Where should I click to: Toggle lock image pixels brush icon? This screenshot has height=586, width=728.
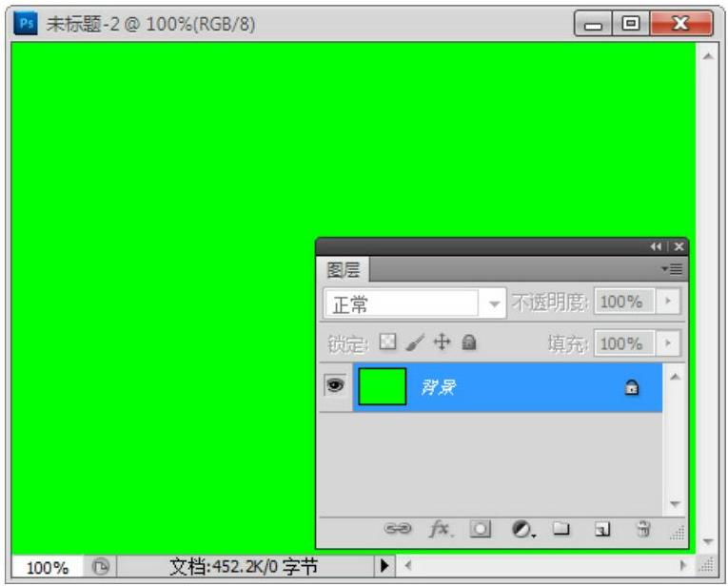point(413,342)
